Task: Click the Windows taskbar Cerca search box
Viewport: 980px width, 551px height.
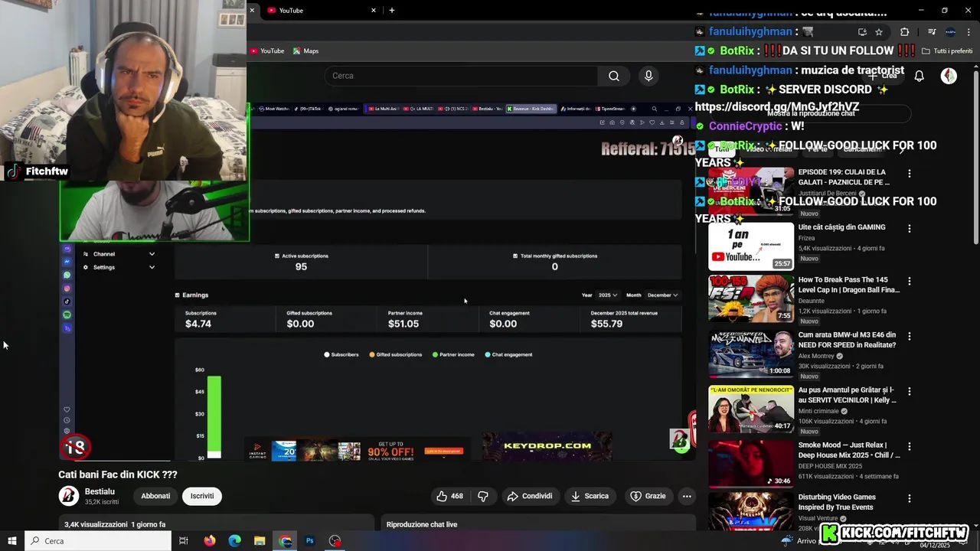Action: (x=98, y=541)
